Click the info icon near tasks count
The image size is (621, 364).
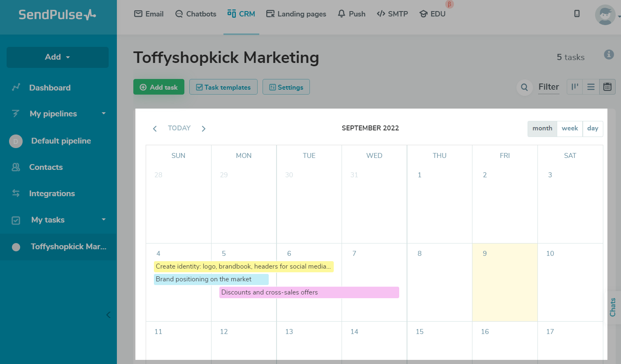click(609, 55)
